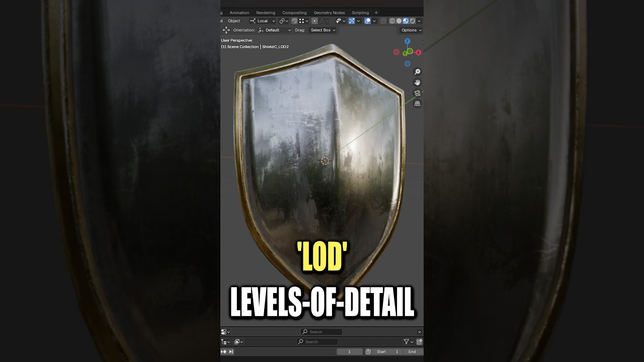
Task: Select wireframe viewport shading
Action: 392,21
